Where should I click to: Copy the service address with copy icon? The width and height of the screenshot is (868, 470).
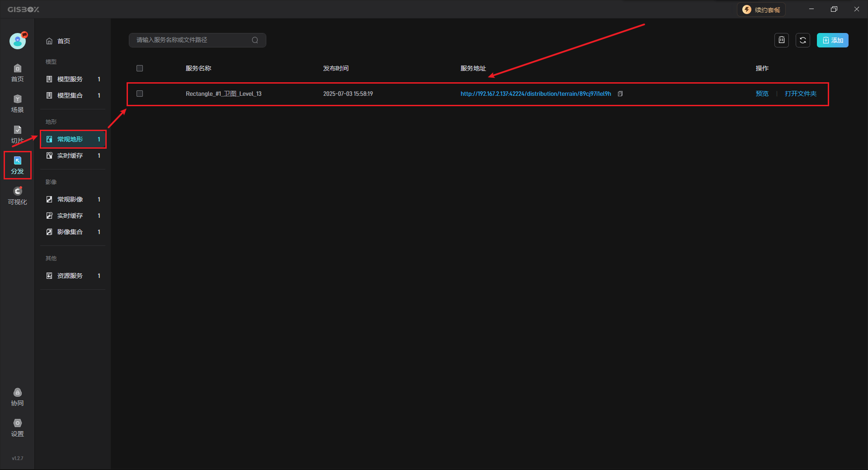(620, 94)
